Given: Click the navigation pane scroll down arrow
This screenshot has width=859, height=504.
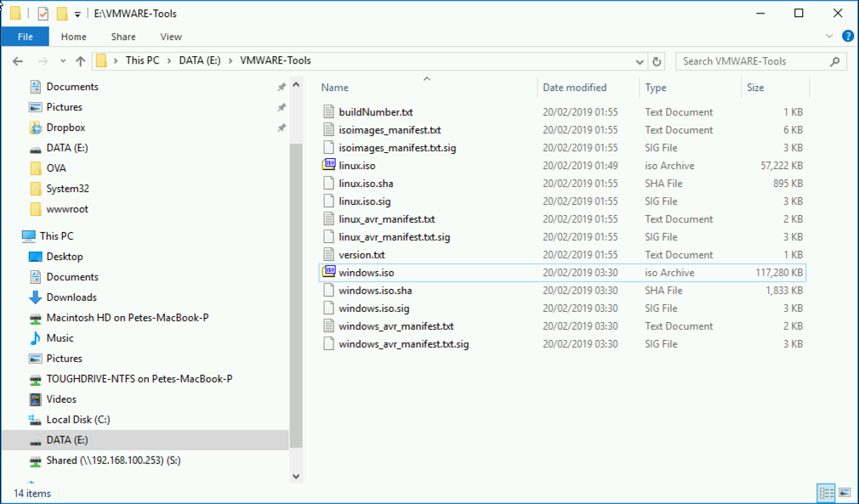Looking at the screenshot, I should (x=296, y=476).
